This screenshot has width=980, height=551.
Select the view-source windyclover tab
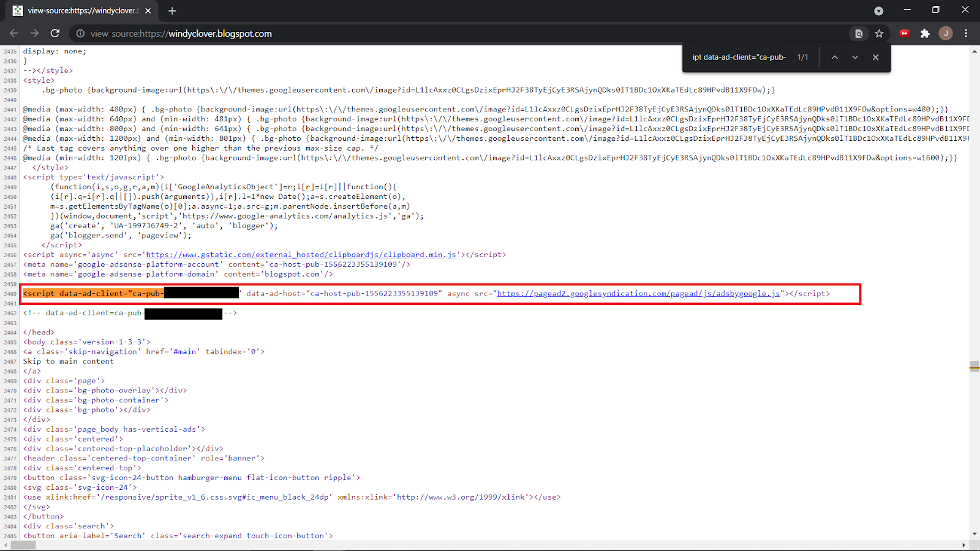[83, 11]
